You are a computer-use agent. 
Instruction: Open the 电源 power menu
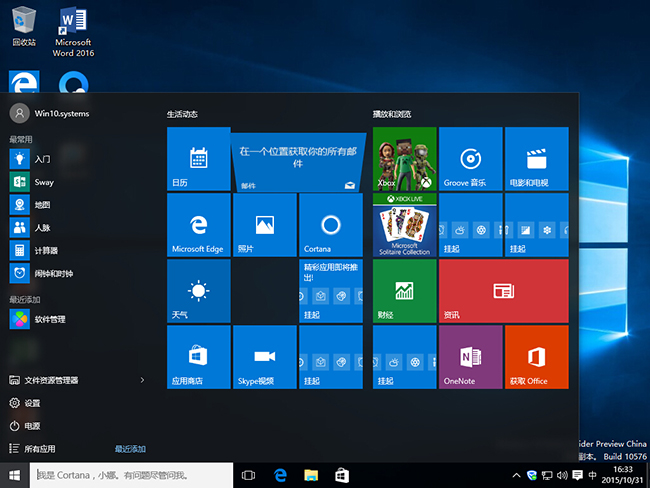coord(25,426)
